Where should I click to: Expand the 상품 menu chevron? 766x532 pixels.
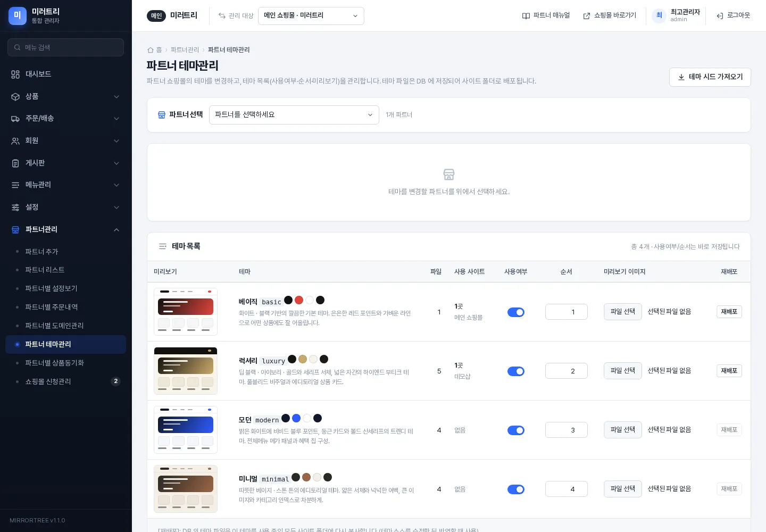[x=116, y=97]
